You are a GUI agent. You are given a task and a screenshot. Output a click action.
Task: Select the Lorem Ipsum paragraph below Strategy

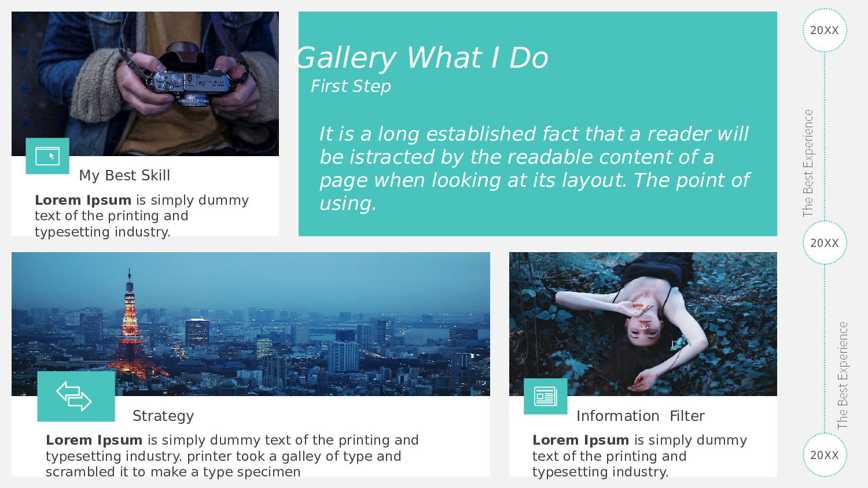tap(231, 456)
